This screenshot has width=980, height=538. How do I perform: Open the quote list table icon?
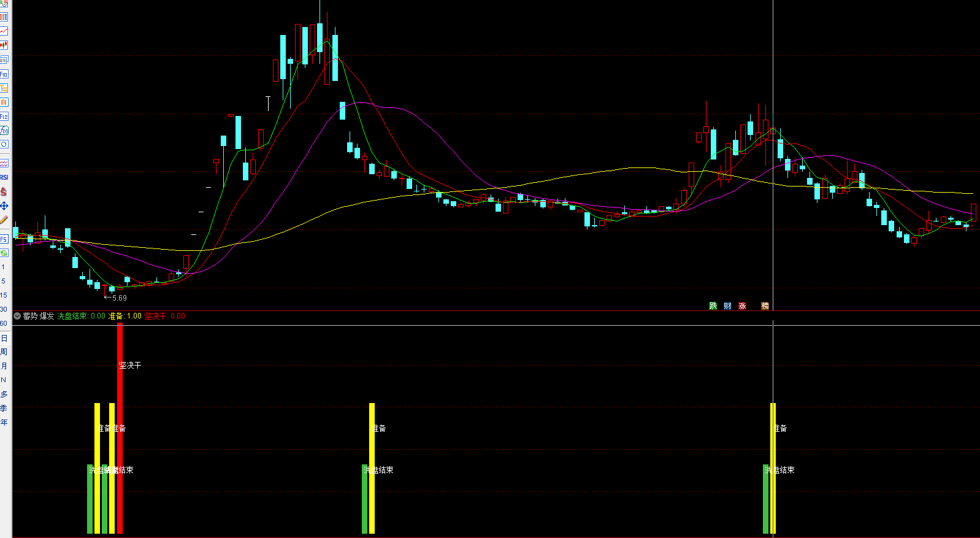[4, 17]
